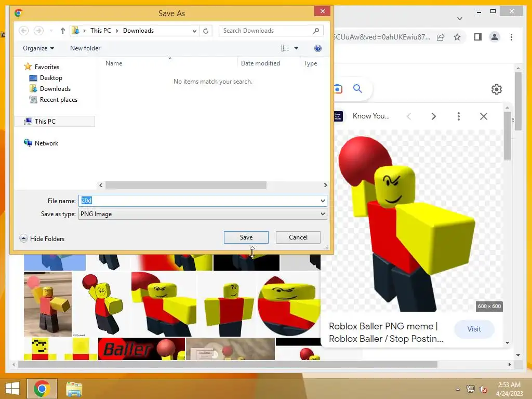Click Google search by image camera icon

point(338,89)
